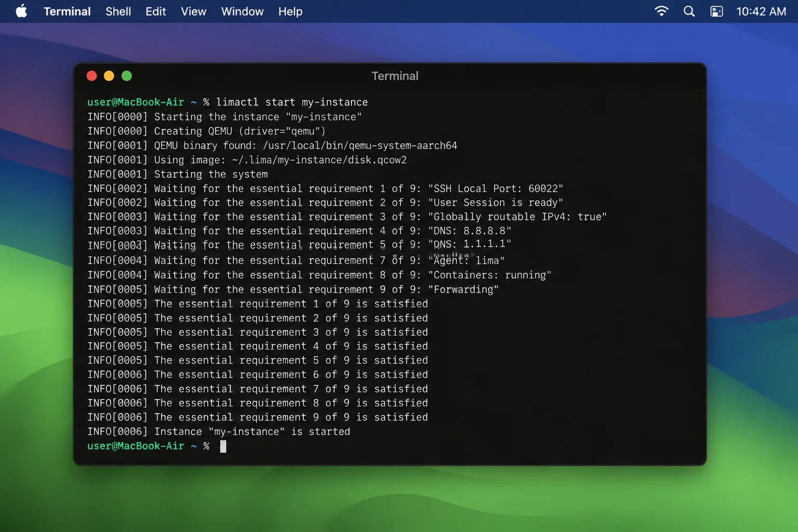The image size is (798, 532).
Task: Click text '"SSH Local Port: 60022"'
Action: (x=496, y=189)
